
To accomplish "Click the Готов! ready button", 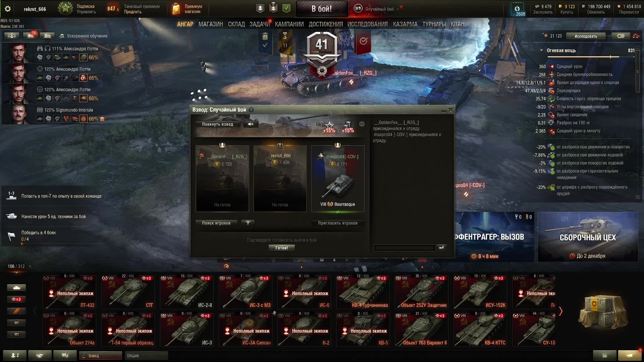I will coord(282,248).
